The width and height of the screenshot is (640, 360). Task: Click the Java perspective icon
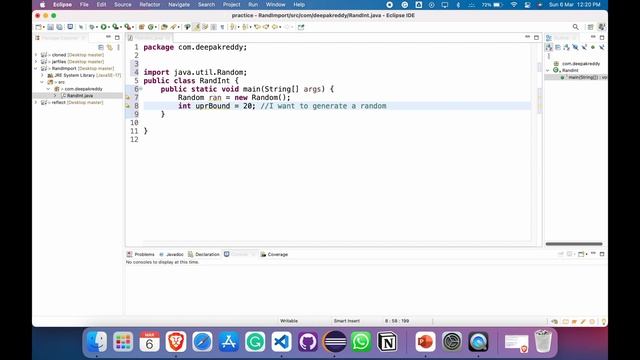coord(601,27)
